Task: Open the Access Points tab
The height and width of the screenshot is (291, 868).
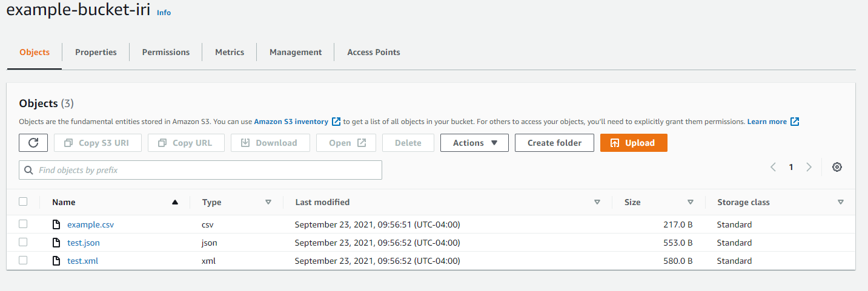Action: pos(374,52)
